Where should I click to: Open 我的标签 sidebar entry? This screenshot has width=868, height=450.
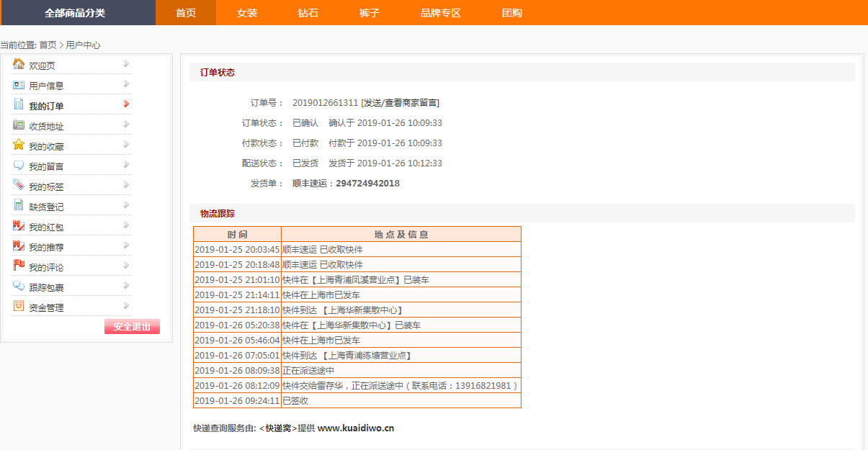[x=46, y=186]
